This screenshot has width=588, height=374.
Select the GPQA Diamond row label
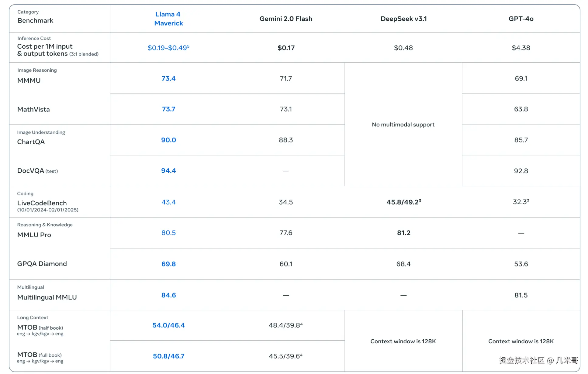point(42,264)
